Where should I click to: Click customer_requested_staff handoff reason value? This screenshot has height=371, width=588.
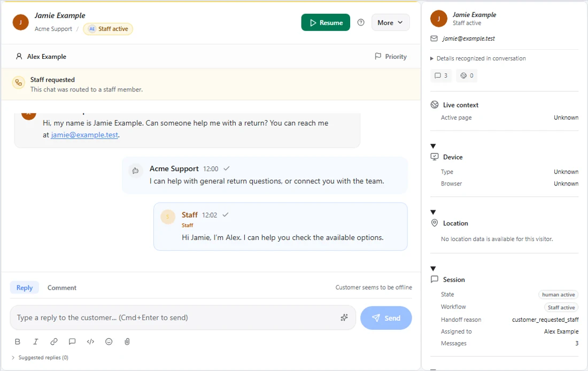(x=545, y=320)
